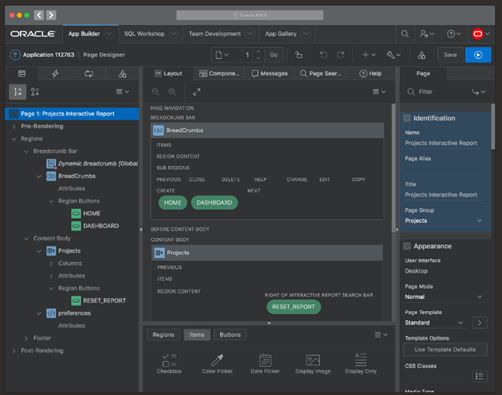Viewport: 502px width, 395px height.
Task: Select the Buttons gallery tab
Action: (230, 335)
